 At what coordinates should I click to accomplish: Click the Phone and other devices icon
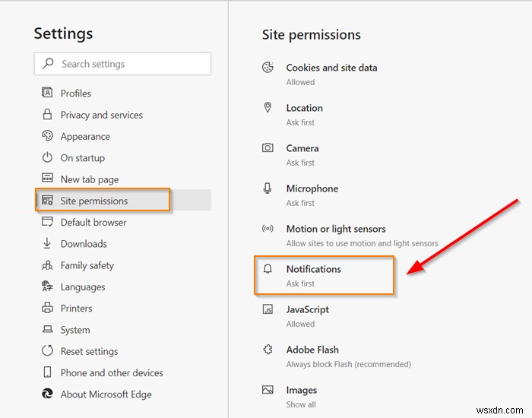click(x=47, y=372)
